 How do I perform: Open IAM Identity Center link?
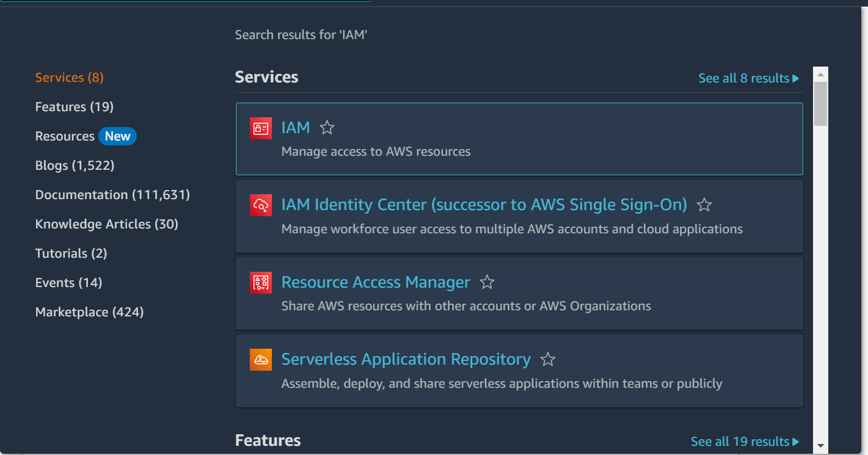tap(484, 205)
